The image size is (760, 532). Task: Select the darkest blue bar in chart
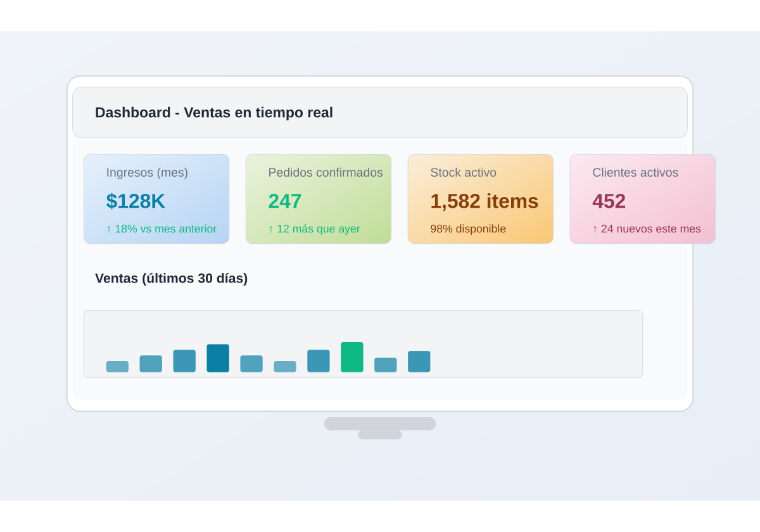(218, 358)
